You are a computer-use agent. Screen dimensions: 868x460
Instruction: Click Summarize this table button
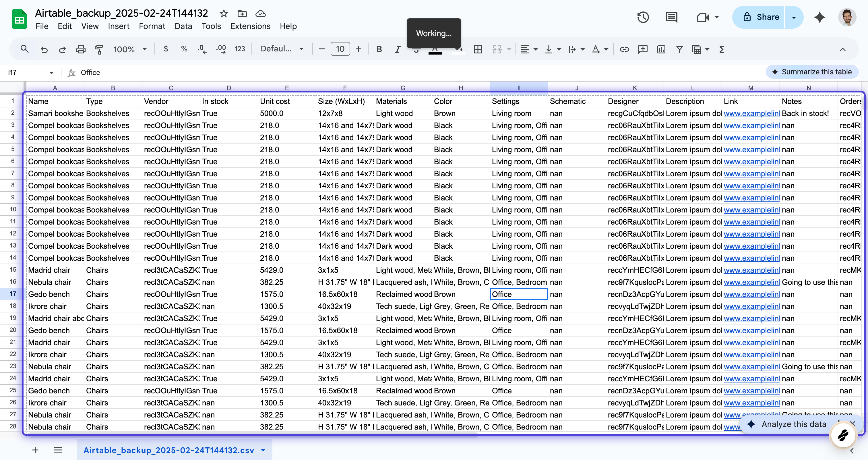point(812,72)
